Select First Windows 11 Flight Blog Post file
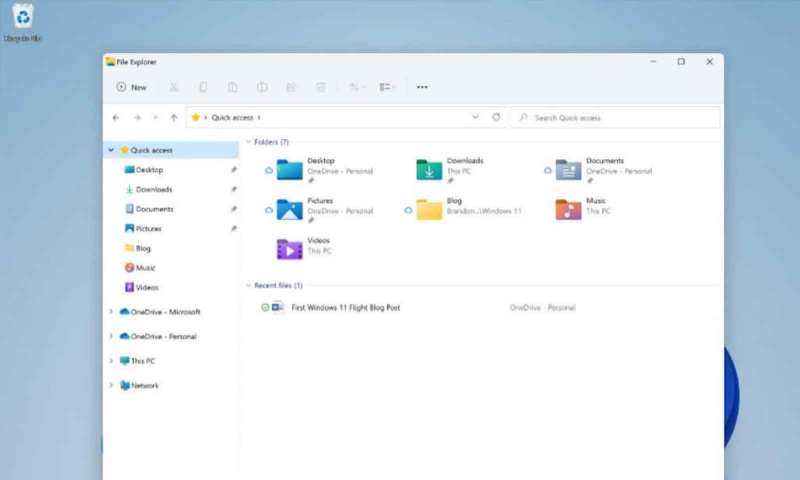Image resolution: width=800 pixels, height=480 pixels. tap(345, 308)
